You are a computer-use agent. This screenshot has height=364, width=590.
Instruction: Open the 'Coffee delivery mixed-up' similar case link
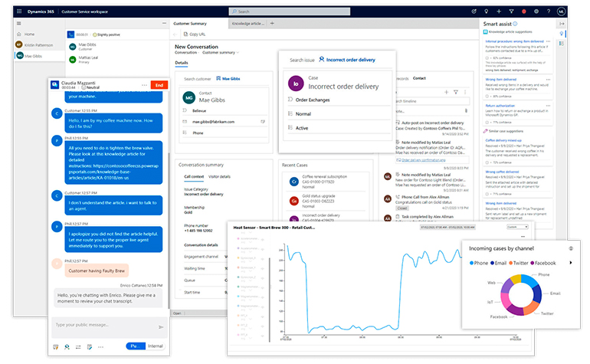tap(503, 140)
